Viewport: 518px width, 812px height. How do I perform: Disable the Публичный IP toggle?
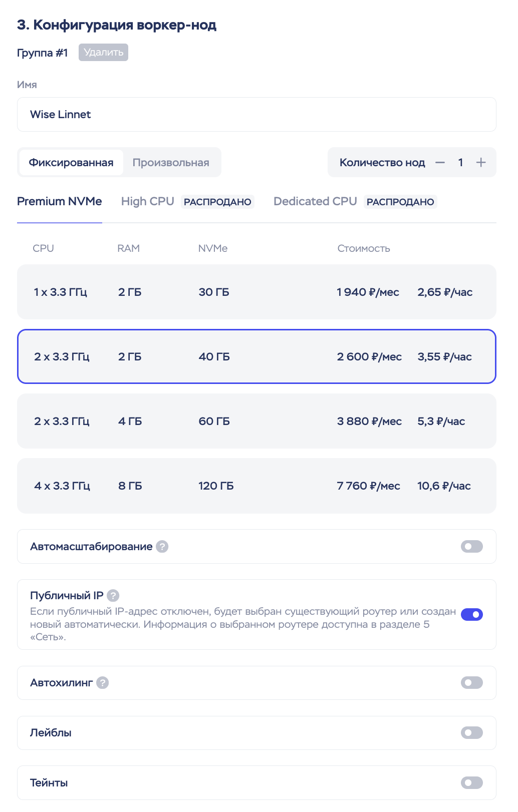coord(472,614)
